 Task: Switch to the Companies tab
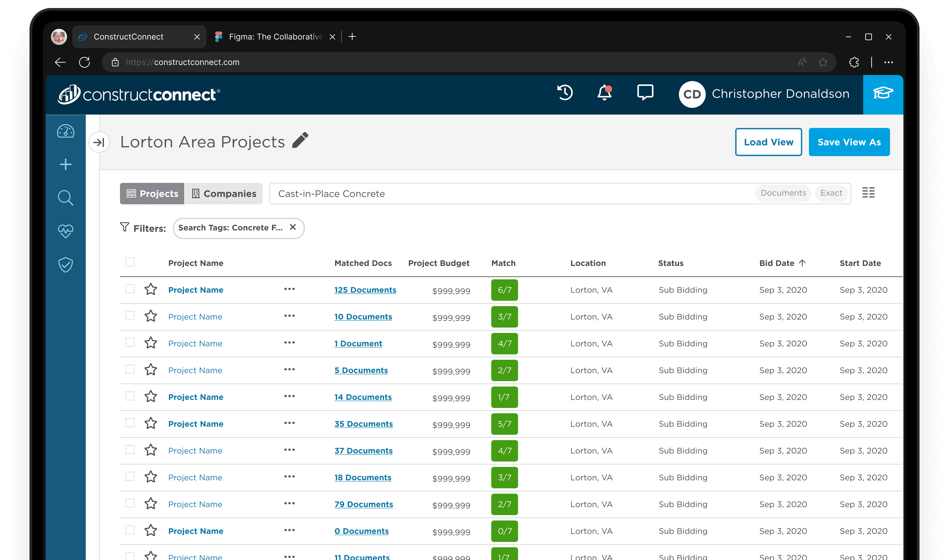click(223, 194)
